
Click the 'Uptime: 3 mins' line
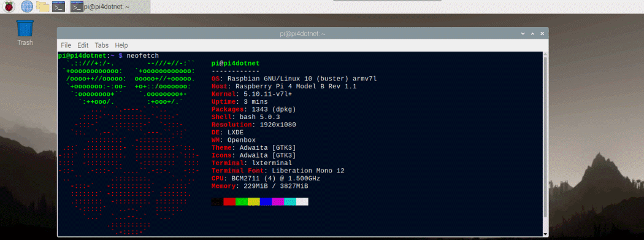(239, 101)
